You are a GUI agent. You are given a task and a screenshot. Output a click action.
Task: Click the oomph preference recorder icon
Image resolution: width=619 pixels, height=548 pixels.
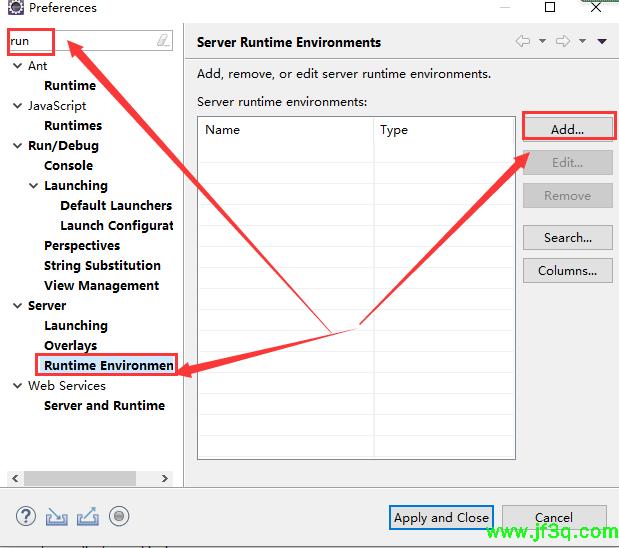(119, 516)
